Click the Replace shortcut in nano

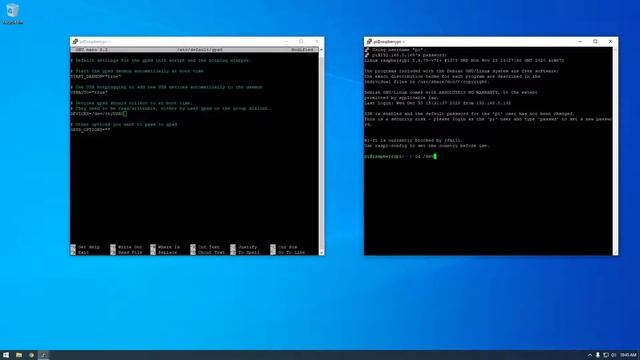click(164, 253)
